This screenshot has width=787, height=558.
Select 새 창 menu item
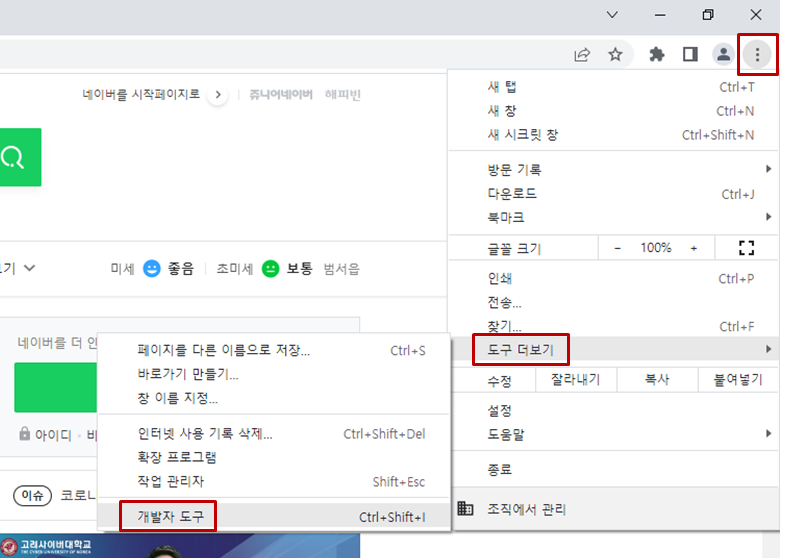point(614,111)
